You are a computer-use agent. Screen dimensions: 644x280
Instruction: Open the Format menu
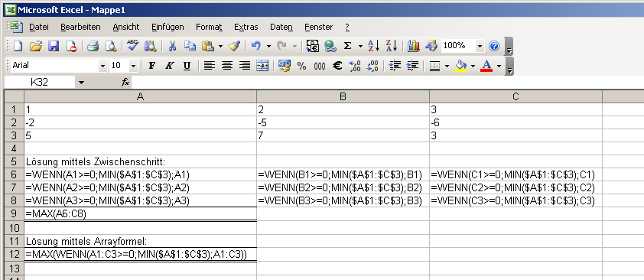click(209, 27)
